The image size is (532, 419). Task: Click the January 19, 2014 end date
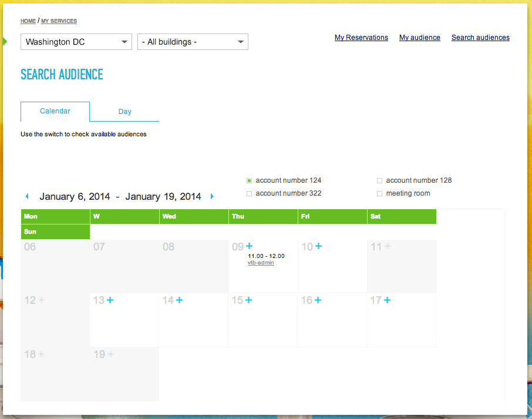click(x=163, y=196)
